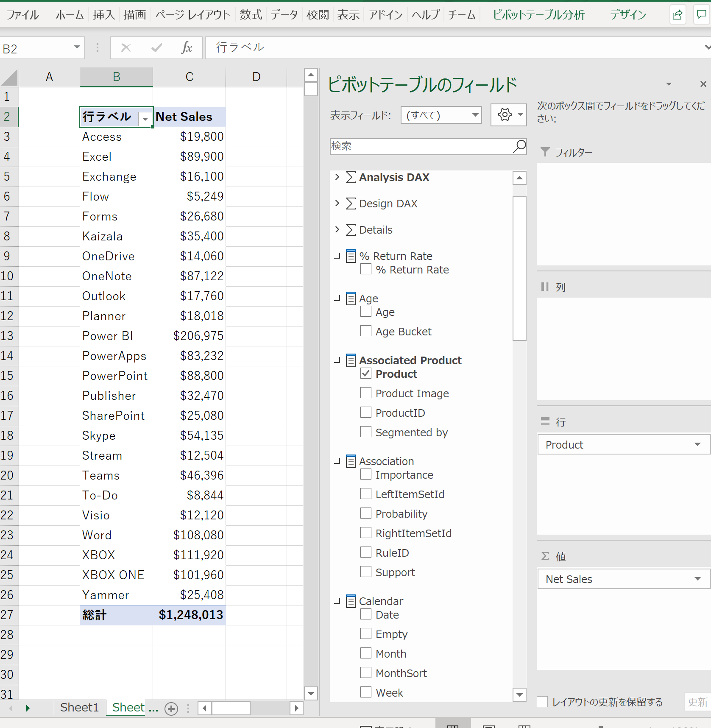Collapse the Age table fields
The width and height of the screenshot is (711, 728).
(x=337, y=298)
